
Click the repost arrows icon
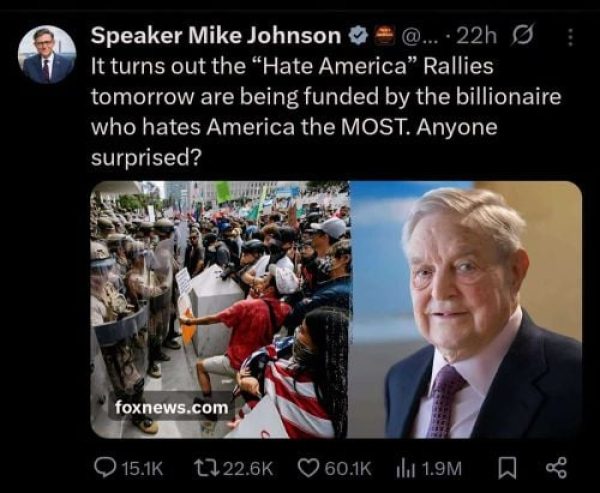coord(206,468)
